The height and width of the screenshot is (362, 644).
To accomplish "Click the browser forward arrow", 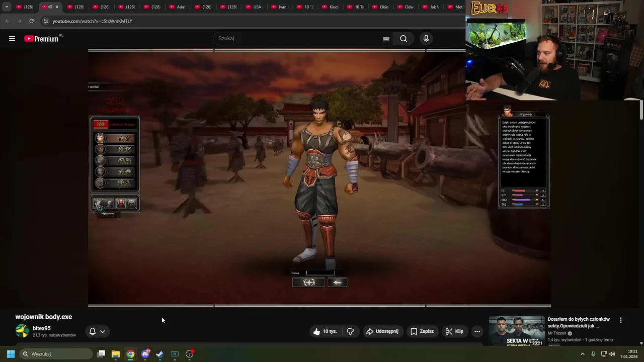I will pos(19,21).
